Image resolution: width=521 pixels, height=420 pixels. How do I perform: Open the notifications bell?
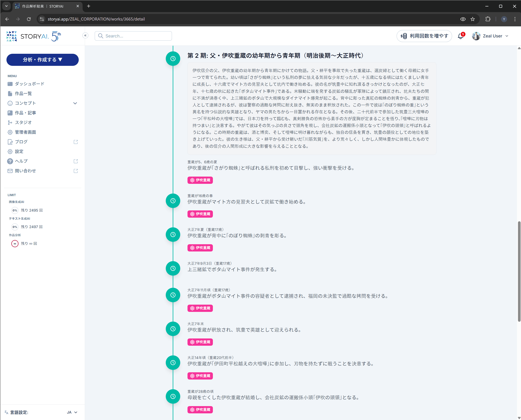click(461, 36)
